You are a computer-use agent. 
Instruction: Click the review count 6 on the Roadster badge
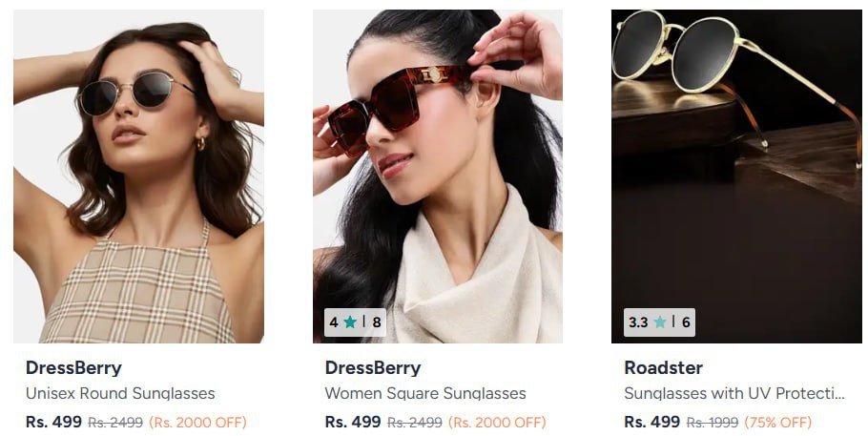pyautogui.click(x=686, y=322)
